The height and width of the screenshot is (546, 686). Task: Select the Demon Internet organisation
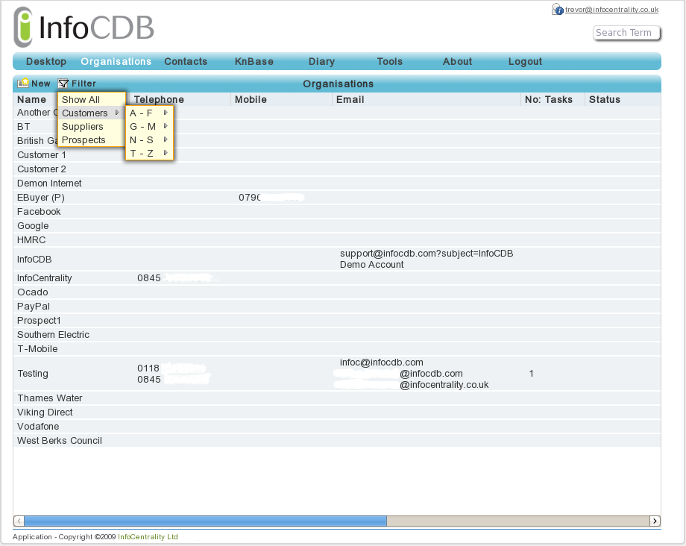pyautogui.click(x=337, y=183)
